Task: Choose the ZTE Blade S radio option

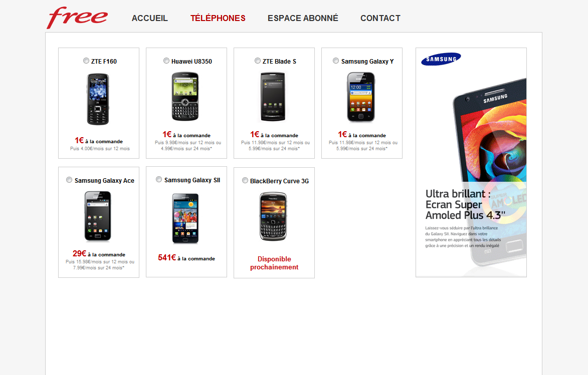Action: point(258,61)
